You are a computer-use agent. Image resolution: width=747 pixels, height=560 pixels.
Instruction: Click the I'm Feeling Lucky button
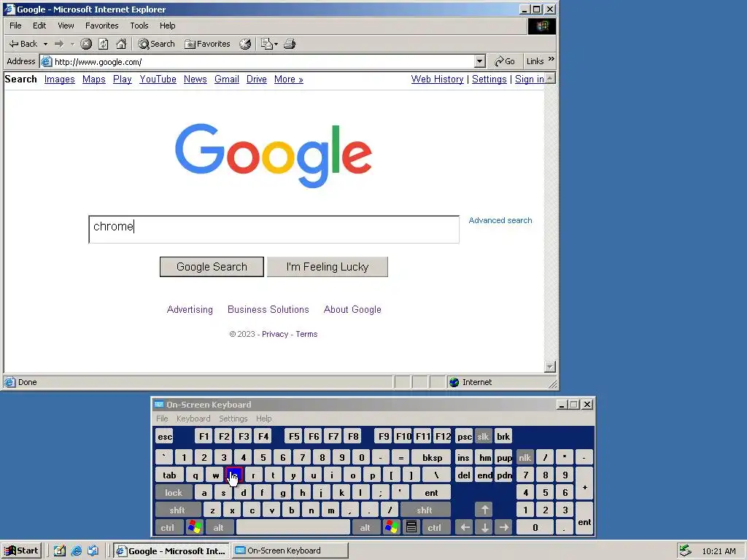tap(328, 267)
